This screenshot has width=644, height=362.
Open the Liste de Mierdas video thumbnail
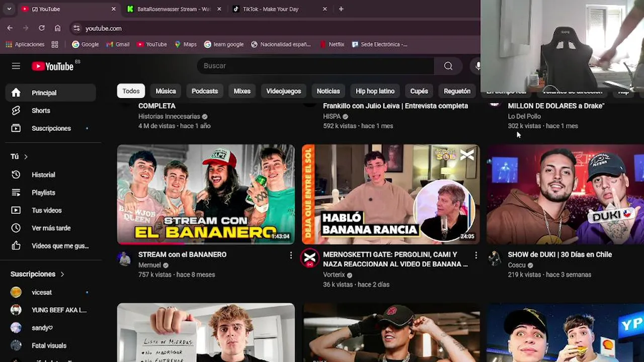206,332
